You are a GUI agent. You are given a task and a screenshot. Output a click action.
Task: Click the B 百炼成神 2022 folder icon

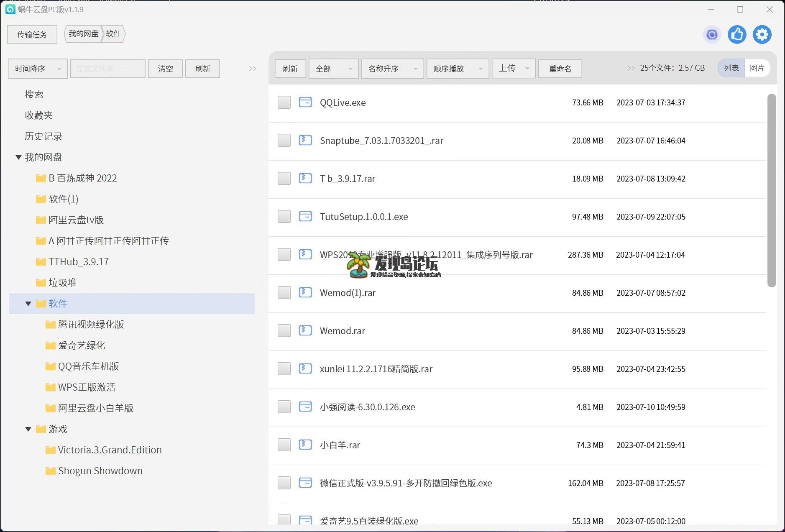tap(41, 178)
